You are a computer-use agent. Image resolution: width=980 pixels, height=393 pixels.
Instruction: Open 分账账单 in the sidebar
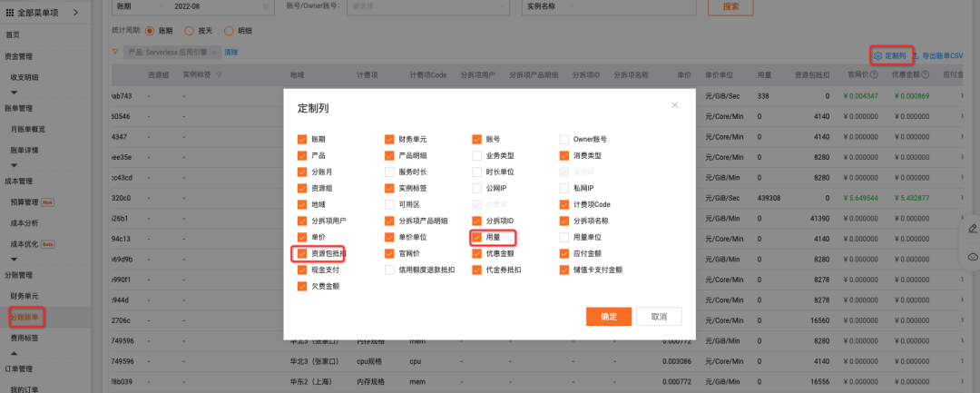pyautogui.click(x=25, y=318)
